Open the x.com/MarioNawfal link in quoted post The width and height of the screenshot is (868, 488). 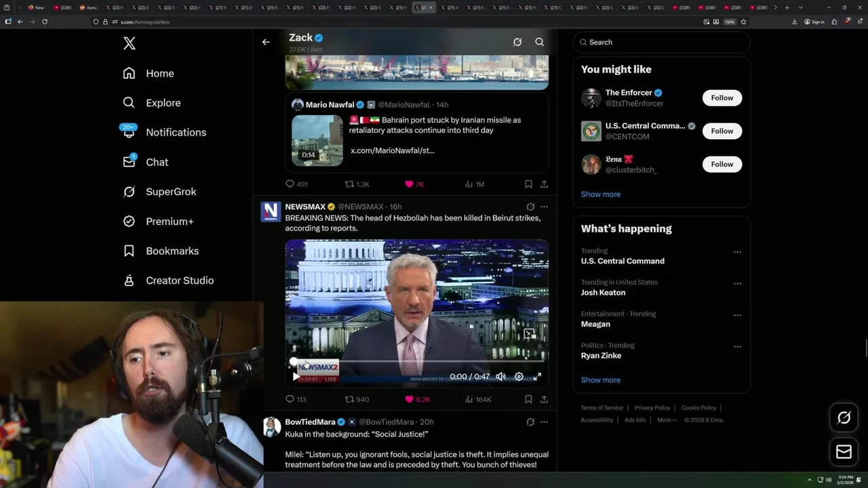(x=392, y=150)
